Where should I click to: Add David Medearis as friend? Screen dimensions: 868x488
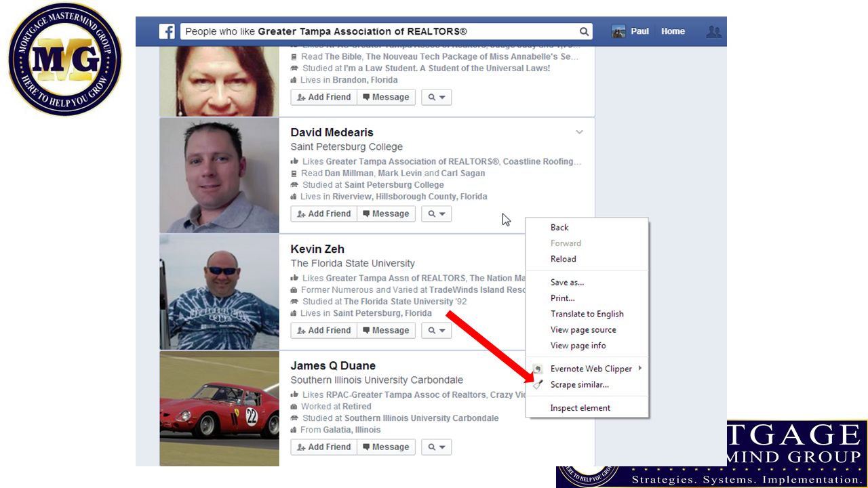pos(323,213)
